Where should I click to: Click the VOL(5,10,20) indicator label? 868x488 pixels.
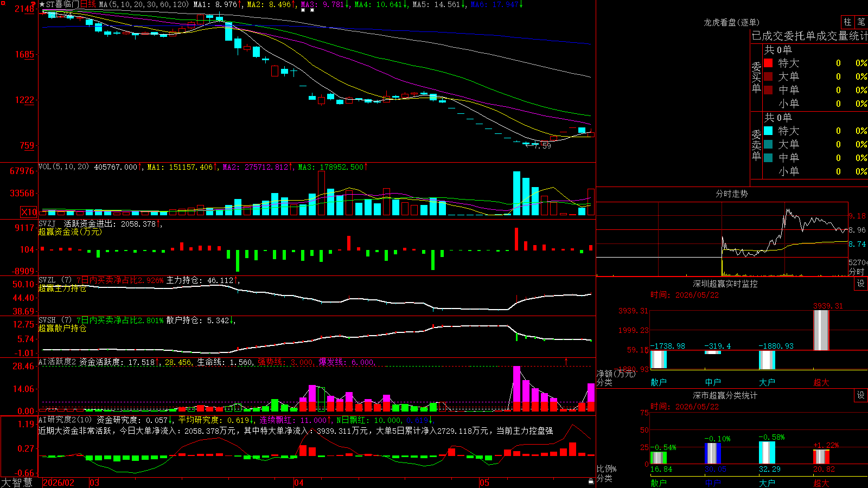[x=63, y=167]
